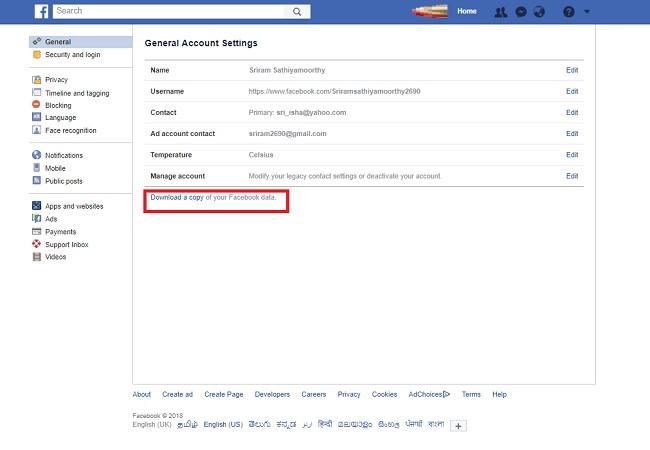Click the Facebook logo icon
Viewport: 650px width, 450px height.
pos(42,11)
